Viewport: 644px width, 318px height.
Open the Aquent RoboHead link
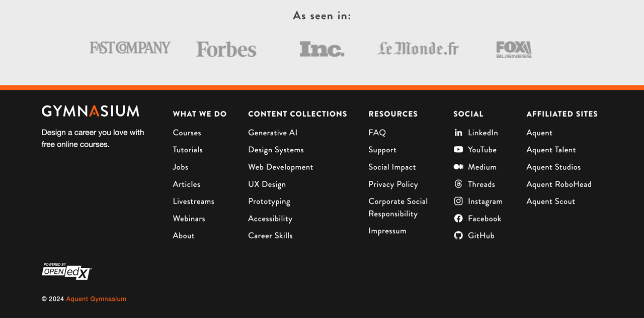click(x=559, y=184)
